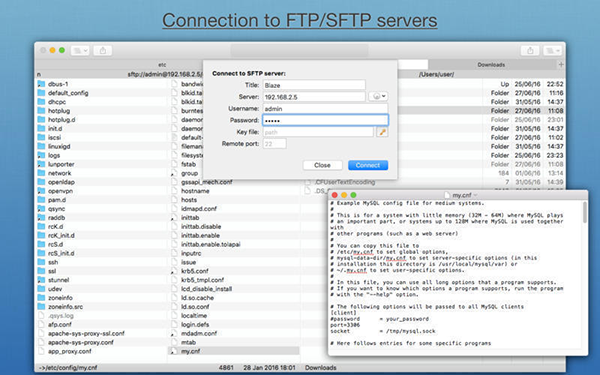Click the Title field containing Blaze
Image resolution: width=600 pixels, height=375 pixels.
pos(314,85)
